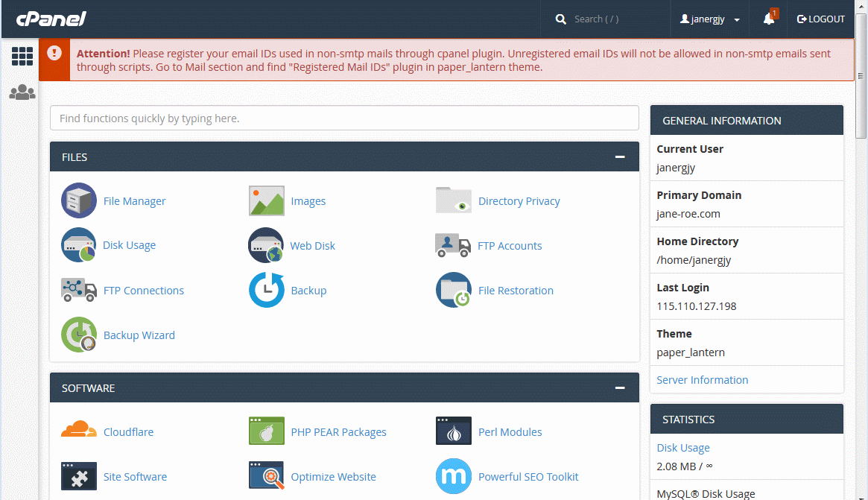Open the Server Information link
868x500 pixels.
click(702, 380)
